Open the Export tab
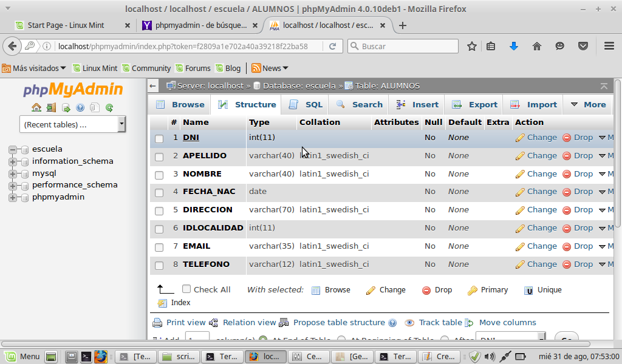The height and width of the screenshot is (364, 622). coord(476,104)
